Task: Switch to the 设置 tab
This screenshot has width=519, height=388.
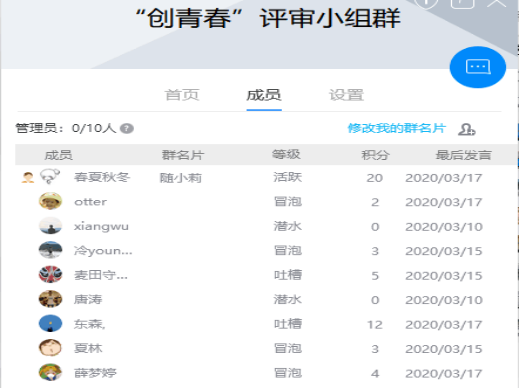Action: pyautogui.click(x=346, y=95)
